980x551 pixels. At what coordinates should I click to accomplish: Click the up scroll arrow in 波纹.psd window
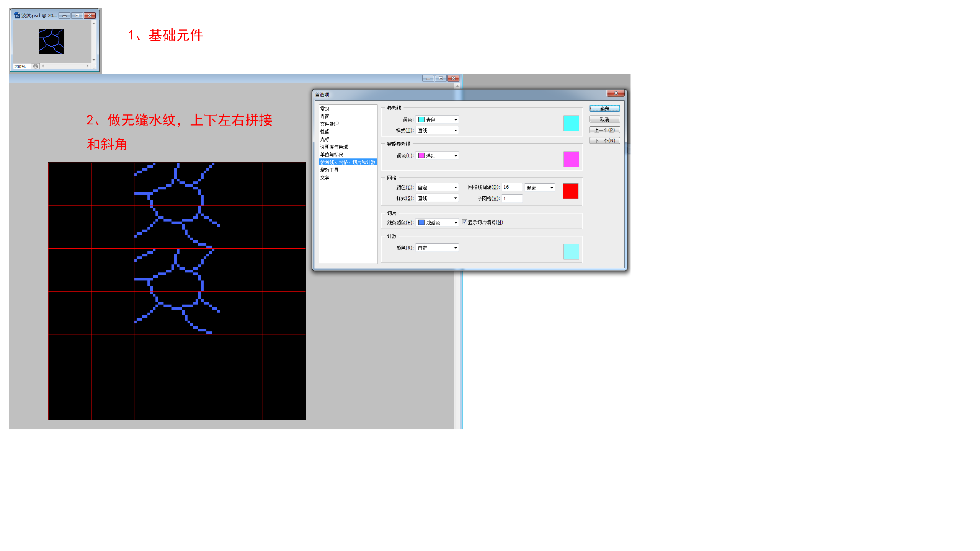tap(94, 23)
